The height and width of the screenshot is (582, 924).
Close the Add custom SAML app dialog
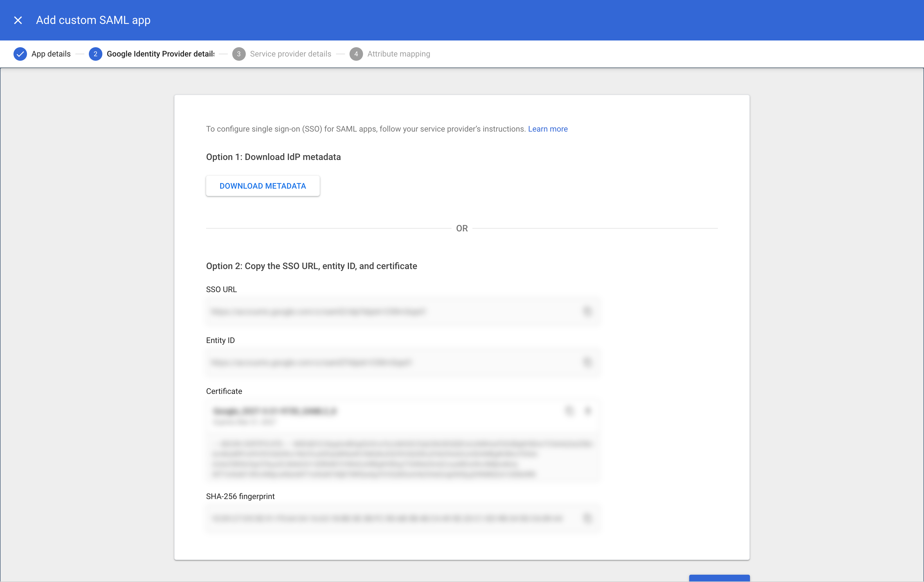click(18, 20)
